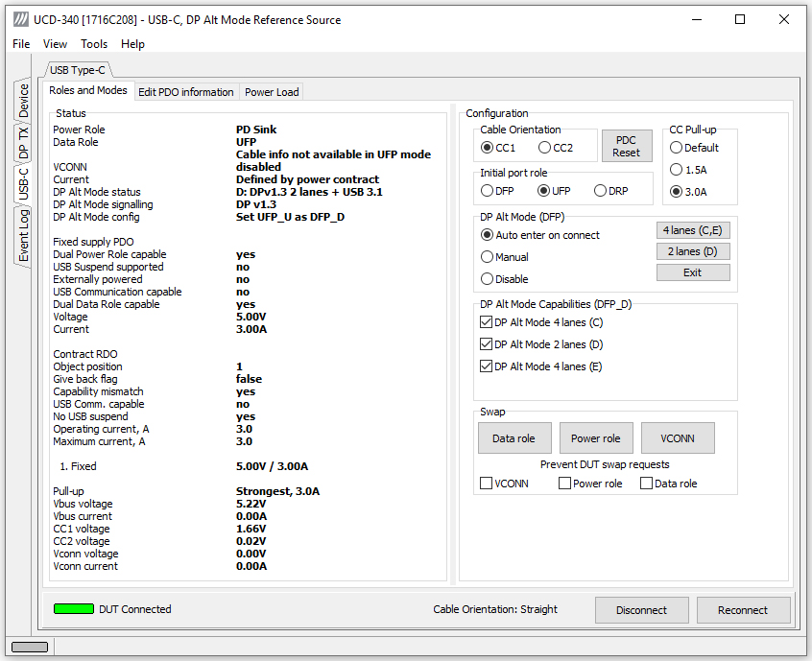Uncheck DP Alt Mode 4 lanes (C)
Viewport: 812px width, 661px height.
tap(486, 322)
